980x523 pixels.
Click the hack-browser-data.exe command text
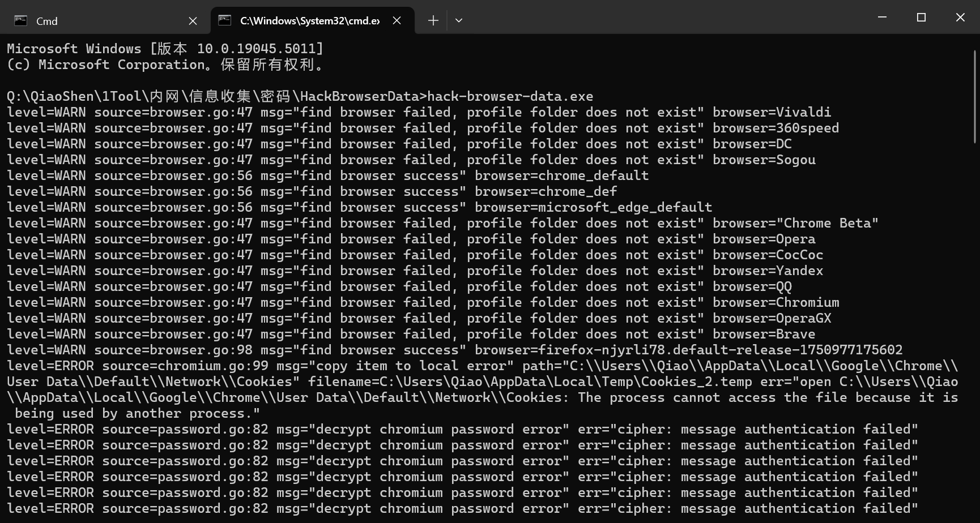click(x=510, y=96)
